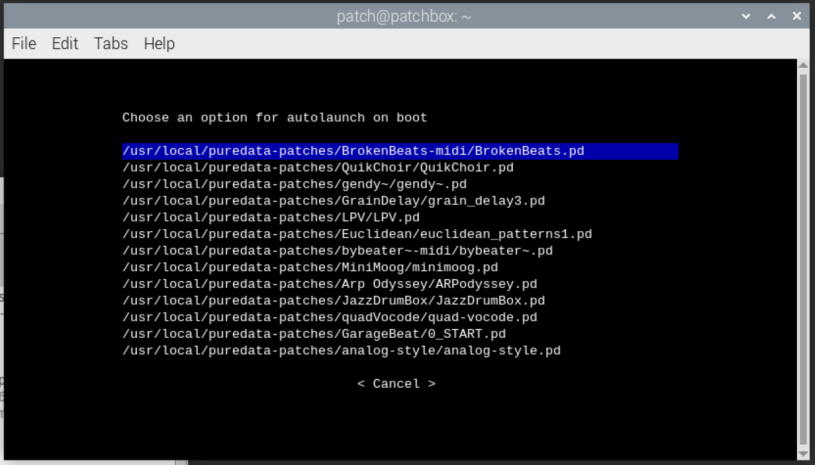Pick the JazzDrumBox.pd patch
Image resolution: width=815 pixels, height=465 pixels.
[333, 301]
